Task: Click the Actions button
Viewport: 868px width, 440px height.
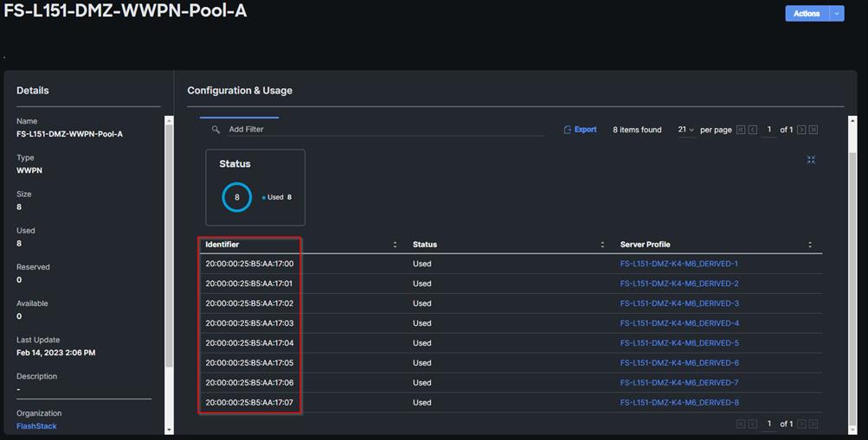Action: point(806,14)
